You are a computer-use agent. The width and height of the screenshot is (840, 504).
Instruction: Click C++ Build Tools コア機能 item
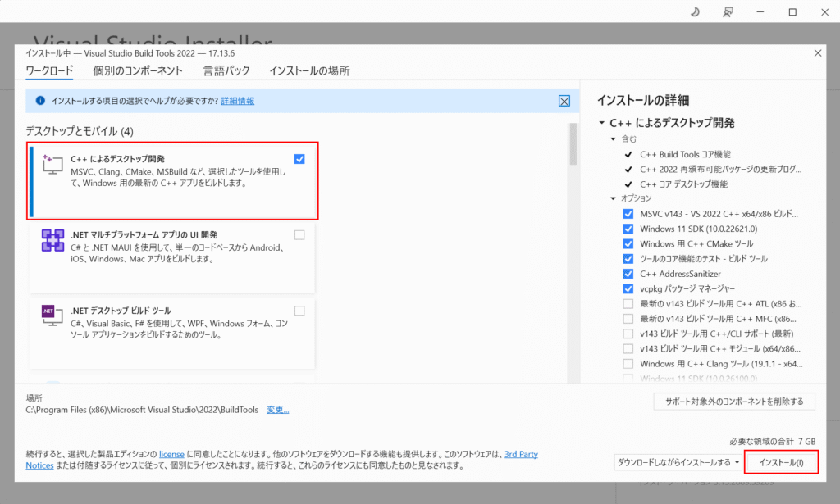click(685, 154)
